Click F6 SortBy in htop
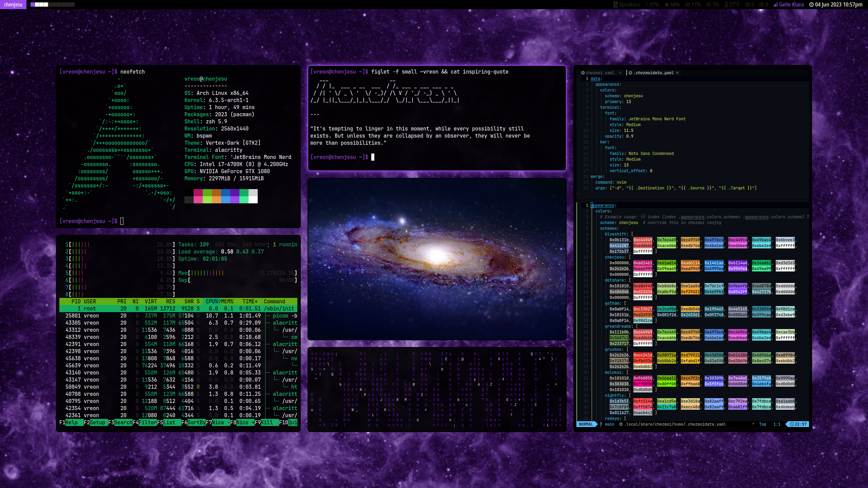Viewport: 868px width, 488px height. pos(193,422)
